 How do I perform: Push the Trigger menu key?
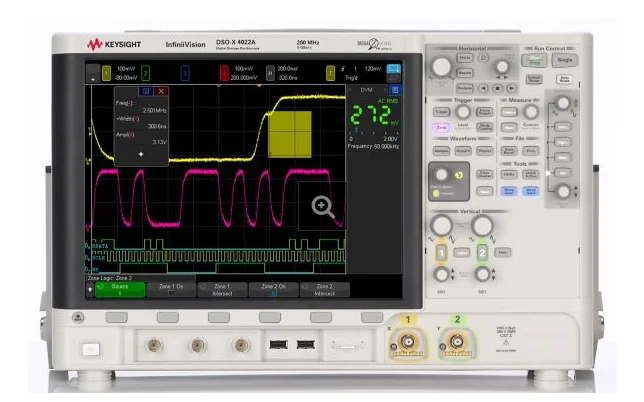coord(441,112)
